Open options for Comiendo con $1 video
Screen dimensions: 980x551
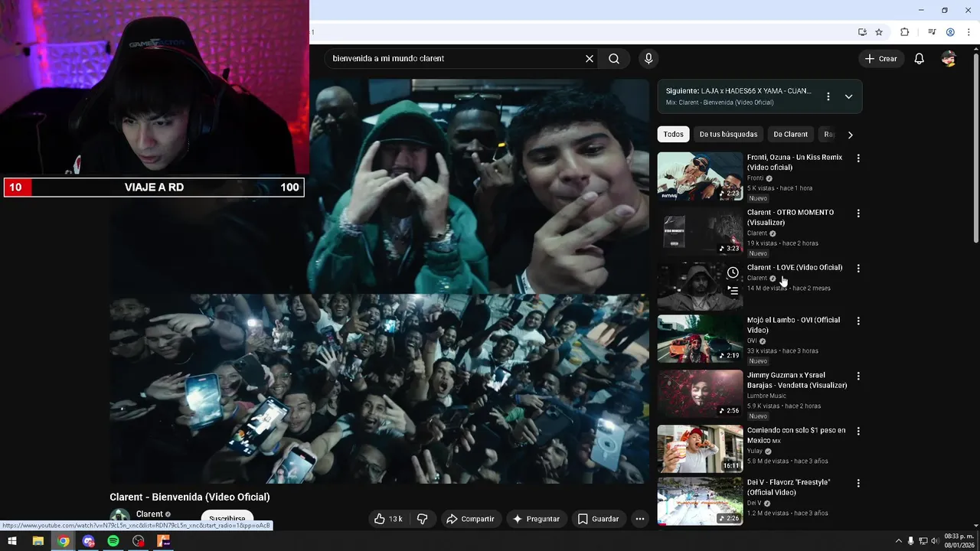click(858, 432)
